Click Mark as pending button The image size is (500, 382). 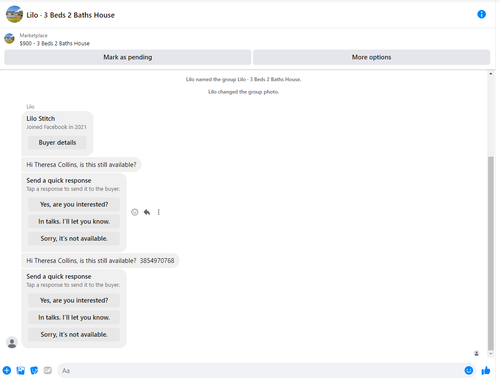[127, 57]
